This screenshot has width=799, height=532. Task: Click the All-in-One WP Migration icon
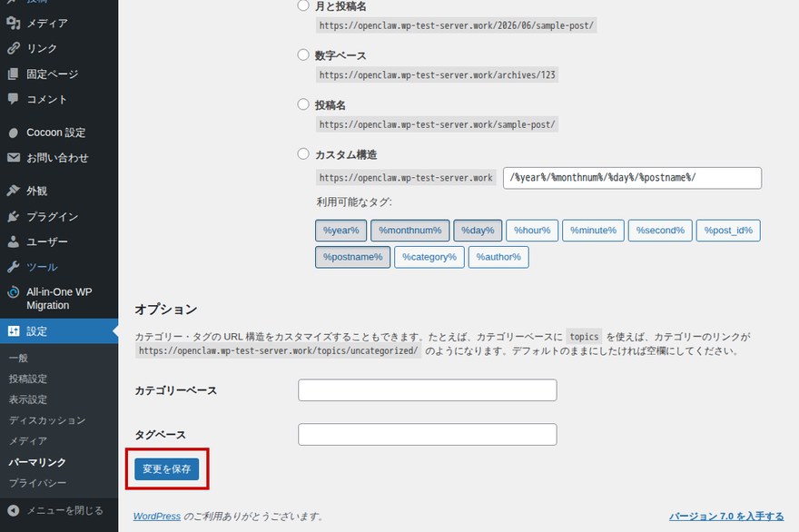coord(14,292)
